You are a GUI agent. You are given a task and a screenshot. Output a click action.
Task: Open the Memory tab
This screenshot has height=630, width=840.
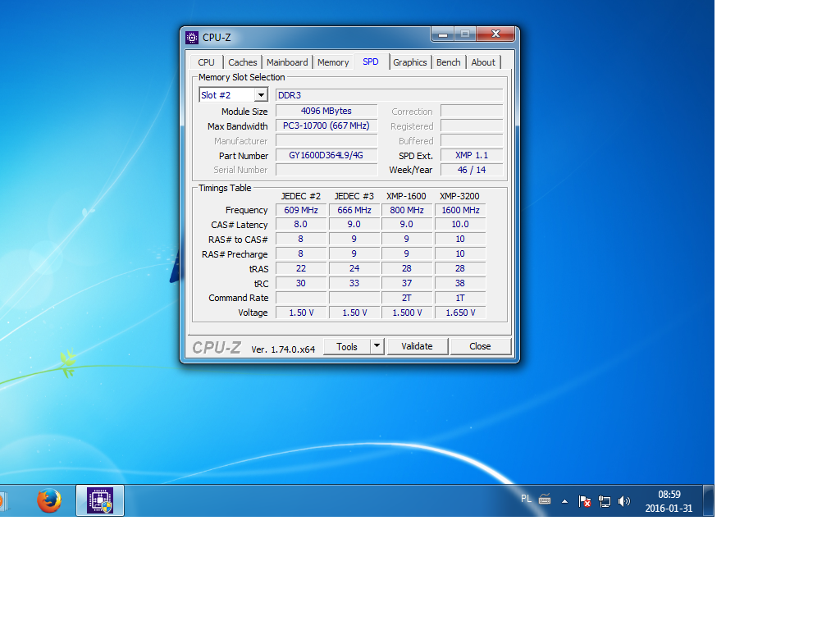pyautogui.click(x=333, y=62)
